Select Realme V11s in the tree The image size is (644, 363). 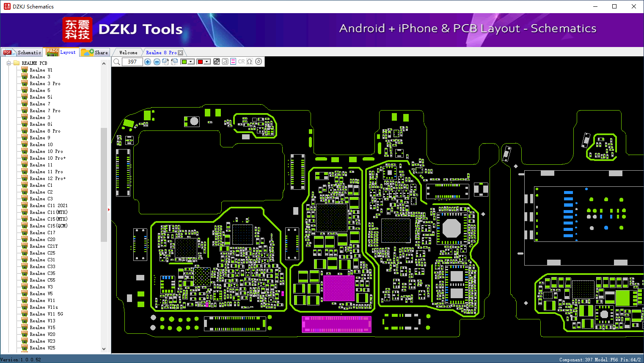[44, 307]
